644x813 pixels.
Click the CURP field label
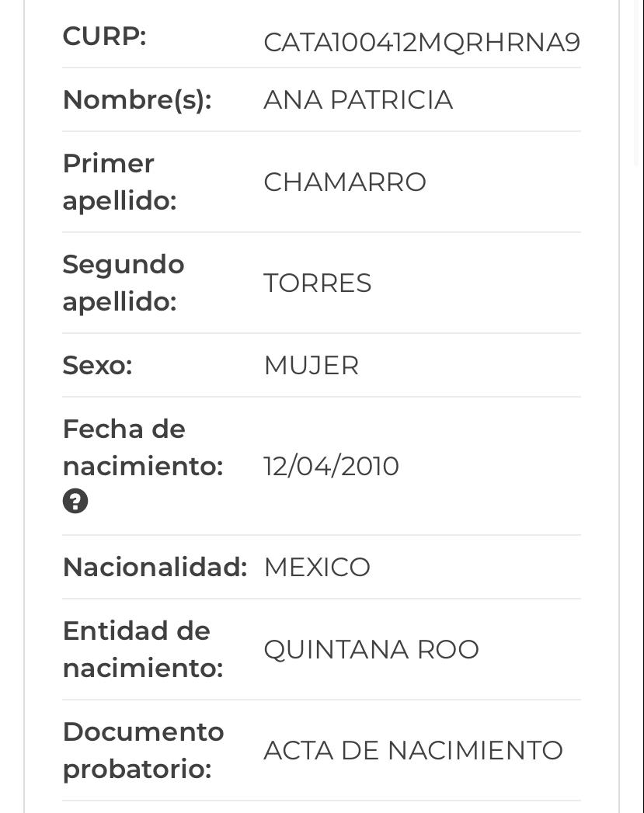104,36
